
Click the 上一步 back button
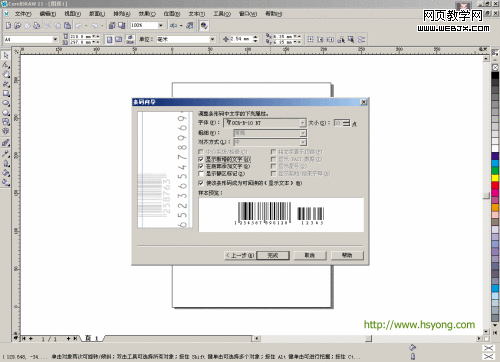[x=240, y=255]
